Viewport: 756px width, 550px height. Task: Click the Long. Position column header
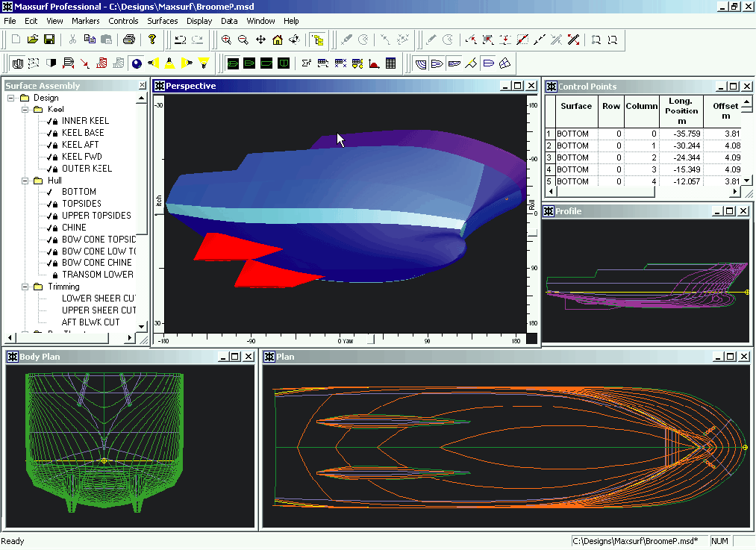click(x=681, y=110)
